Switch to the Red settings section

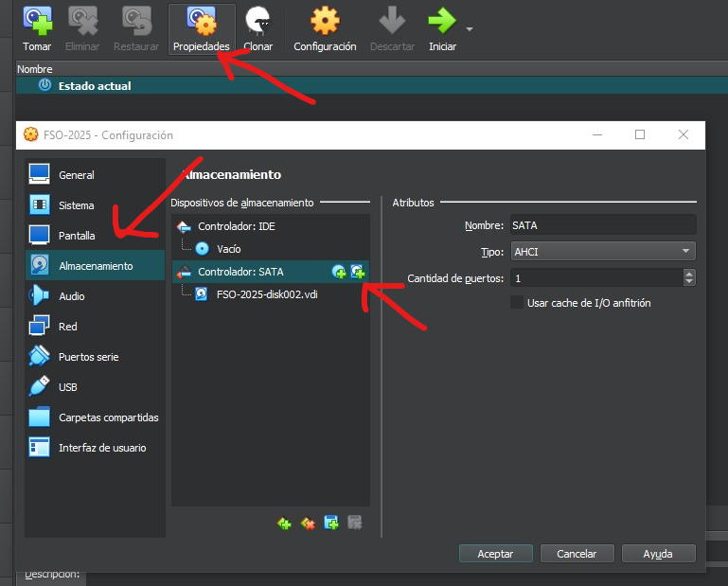pyautogui.click(x=67, y=327)
